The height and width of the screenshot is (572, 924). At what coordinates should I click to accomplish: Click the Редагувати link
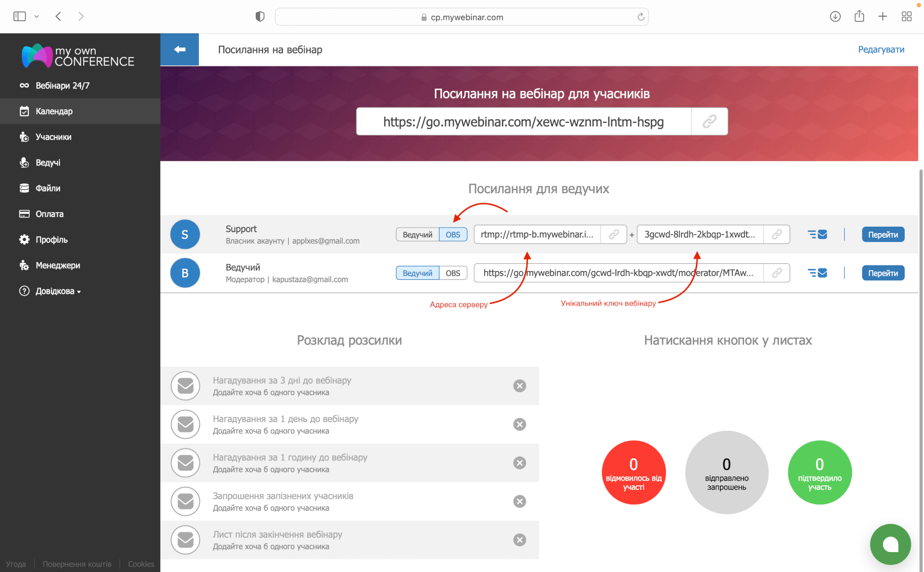pos(880,49)
